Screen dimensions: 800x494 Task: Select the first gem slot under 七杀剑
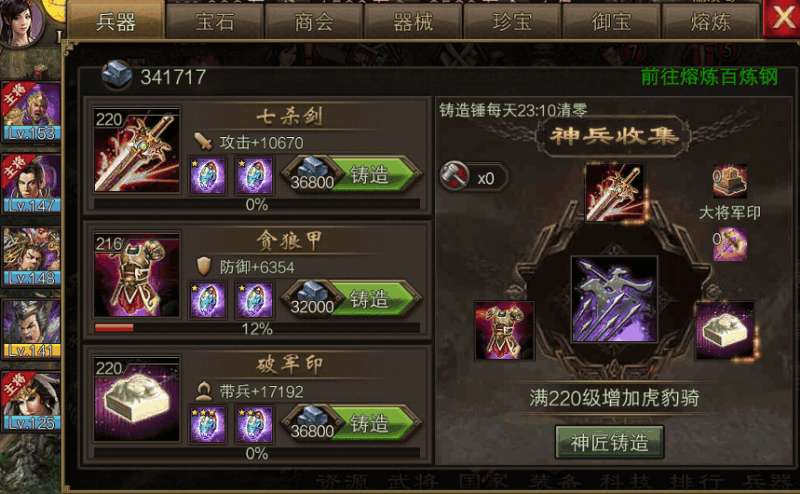click(x=207, y=176)
